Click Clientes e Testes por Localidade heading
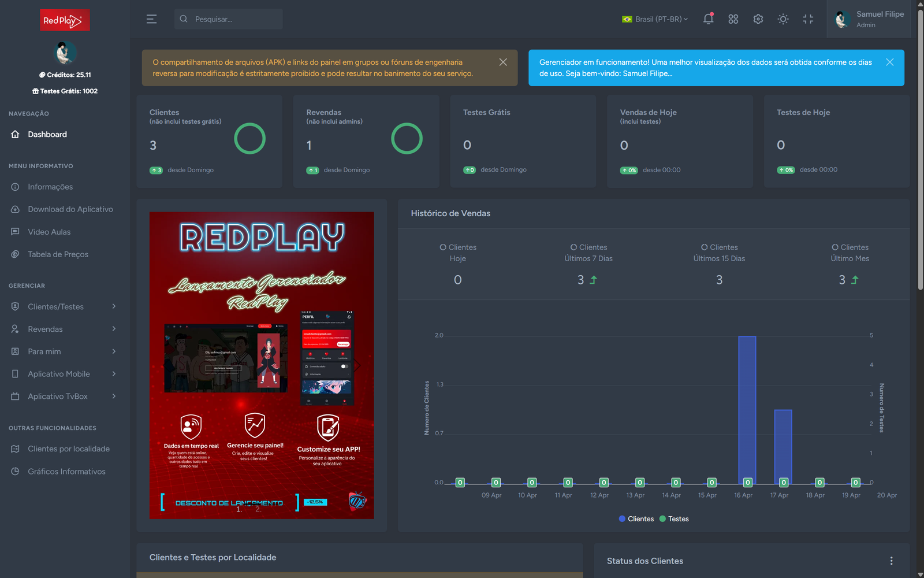924x578 pixels. 213,557
